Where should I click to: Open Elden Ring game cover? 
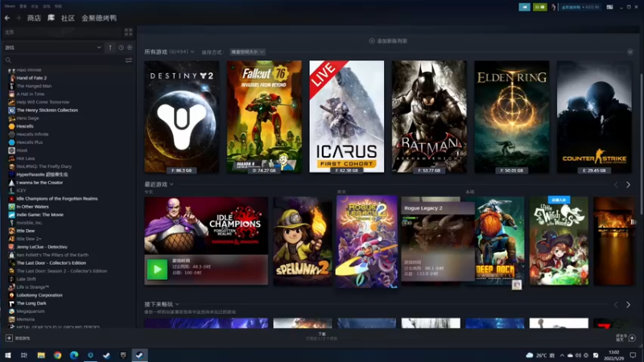[x=512, y=117]
